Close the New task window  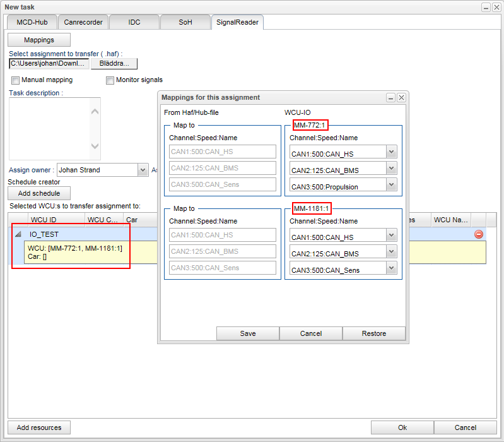(x=496, y=7)
